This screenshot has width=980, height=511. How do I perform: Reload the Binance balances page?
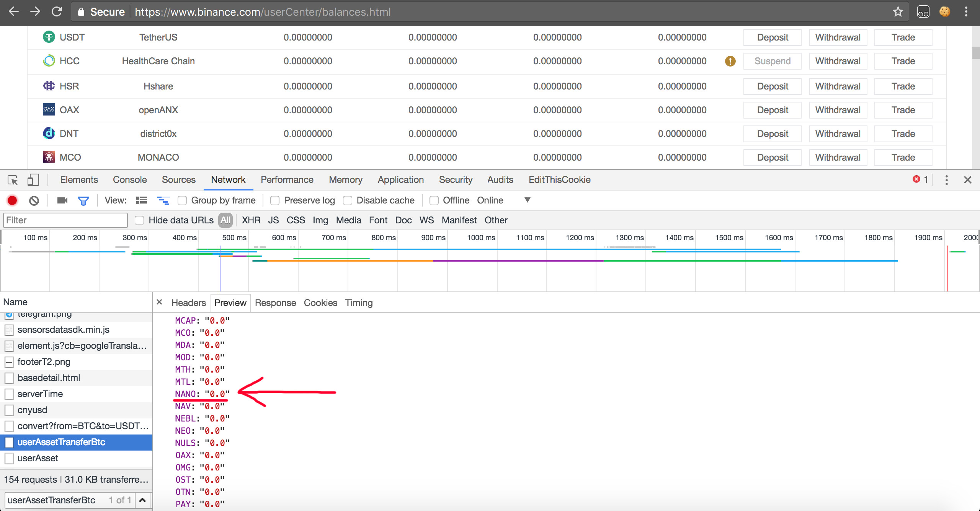(x=57, y=12)
